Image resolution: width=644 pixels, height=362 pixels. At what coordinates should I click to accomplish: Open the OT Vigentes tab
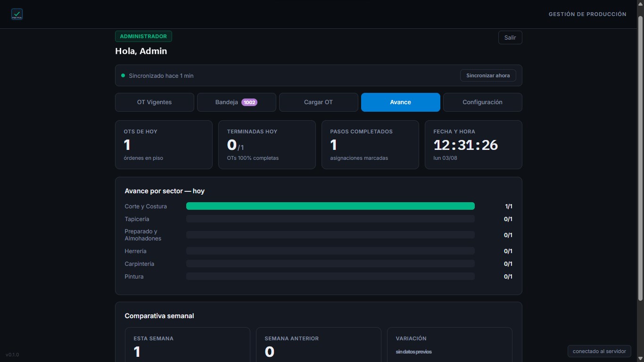(x=155, y=102)
